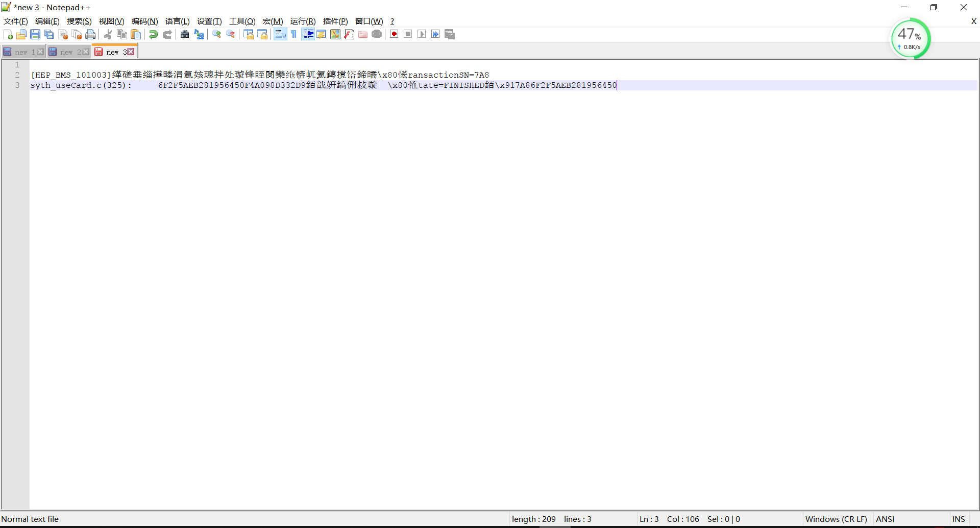
Task: Toggle show all characters pilcrow button
Action: coord(294,34)
